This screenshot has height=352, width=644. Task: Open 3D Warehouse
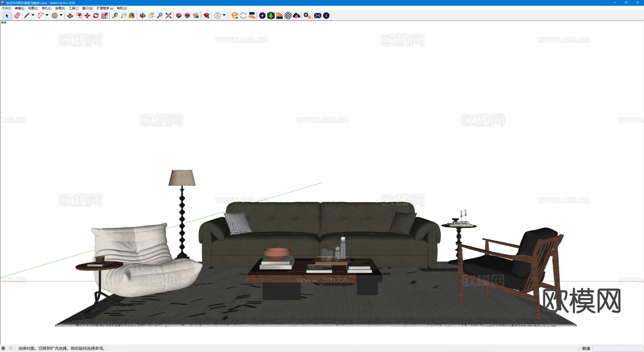[179, 15]
